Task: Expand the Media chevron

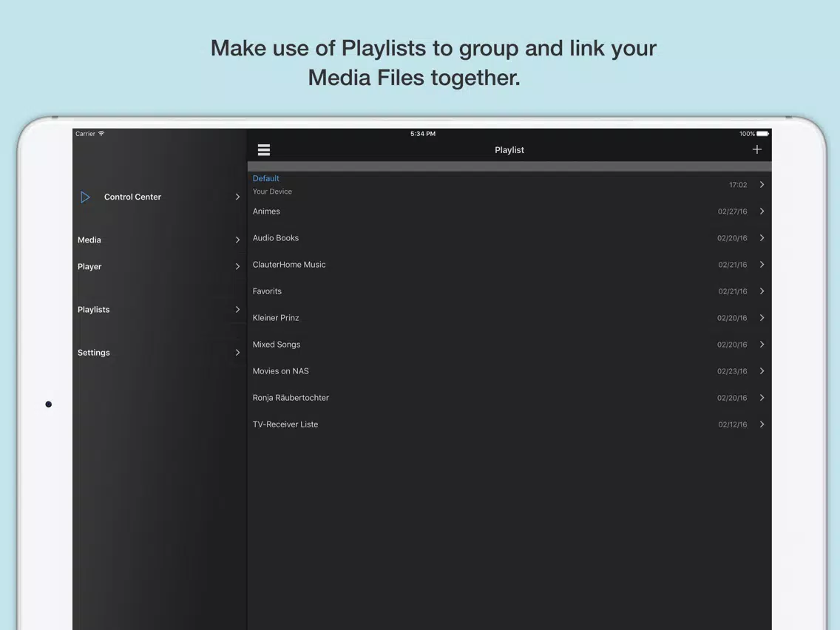Action: coord(237,240)
